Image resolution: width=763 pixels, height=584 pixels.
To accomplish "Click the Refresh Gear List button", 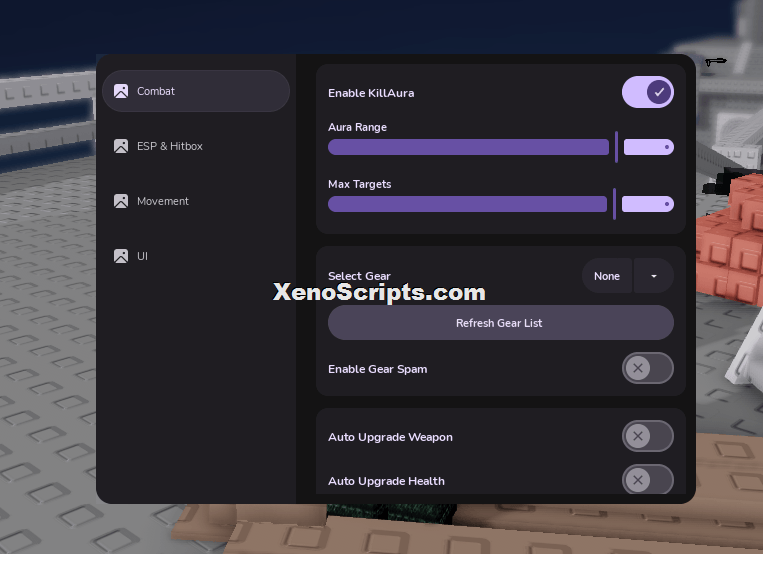I will [501, 323].
